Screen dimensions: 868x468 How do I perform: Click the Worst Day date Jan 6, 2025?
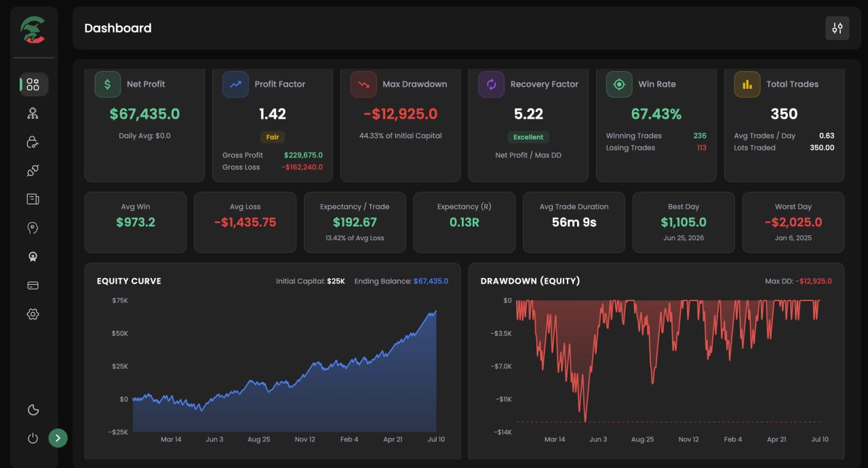click(x=793, y=238)
